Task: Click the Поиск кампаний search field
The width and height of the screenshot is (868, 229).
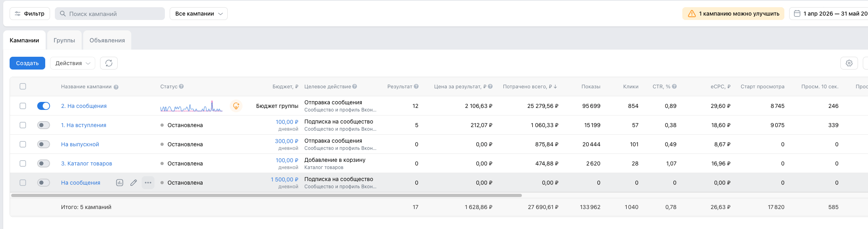Action: [110, 14]
